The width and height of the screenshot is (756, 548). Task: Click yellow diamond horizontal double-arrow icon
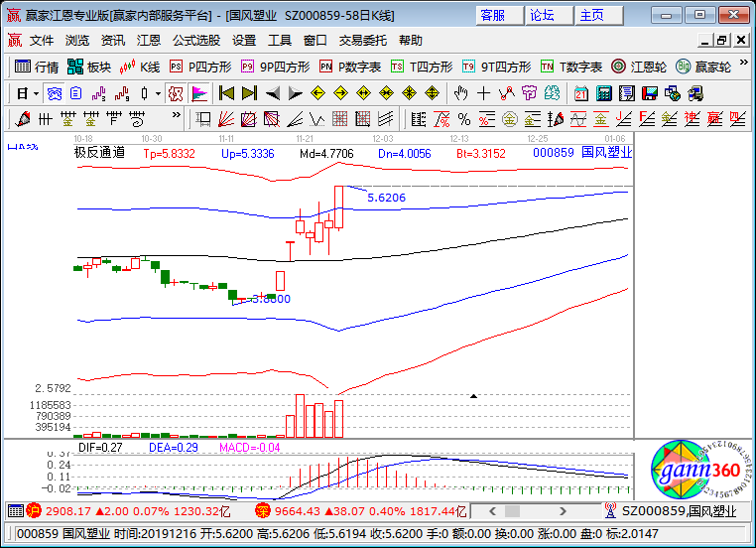point(363,93)
